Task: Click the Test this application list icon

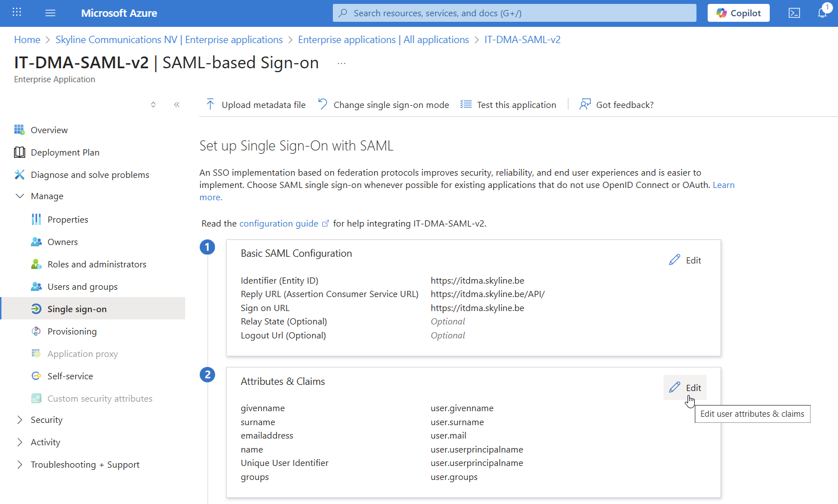Action: pos(466,104)
